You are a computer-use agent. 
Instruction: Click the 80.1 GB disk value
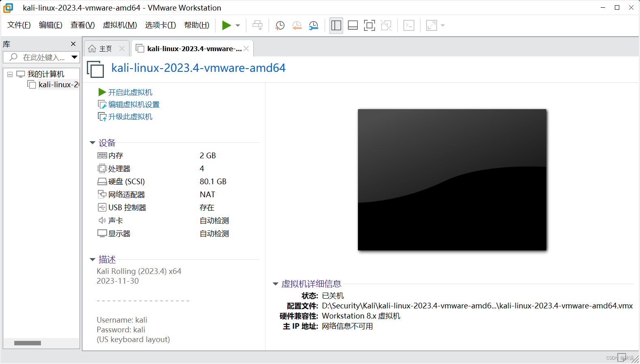213,181
